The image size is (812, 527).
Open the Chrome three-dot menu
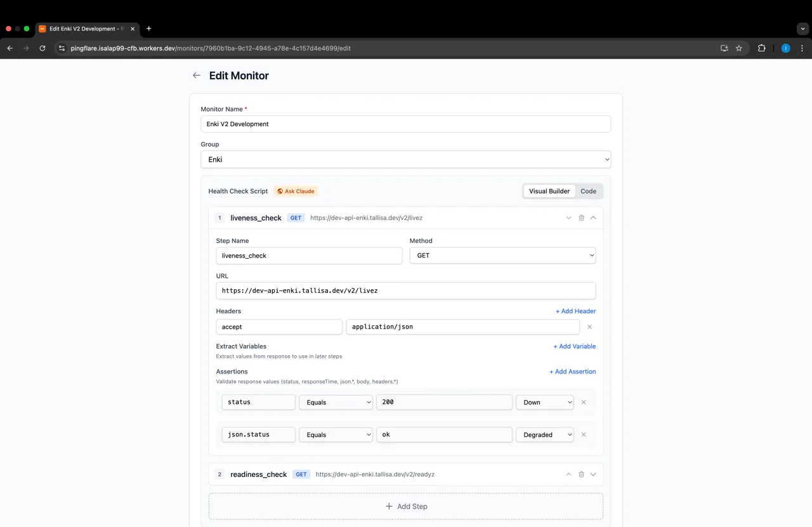[802, 48]
